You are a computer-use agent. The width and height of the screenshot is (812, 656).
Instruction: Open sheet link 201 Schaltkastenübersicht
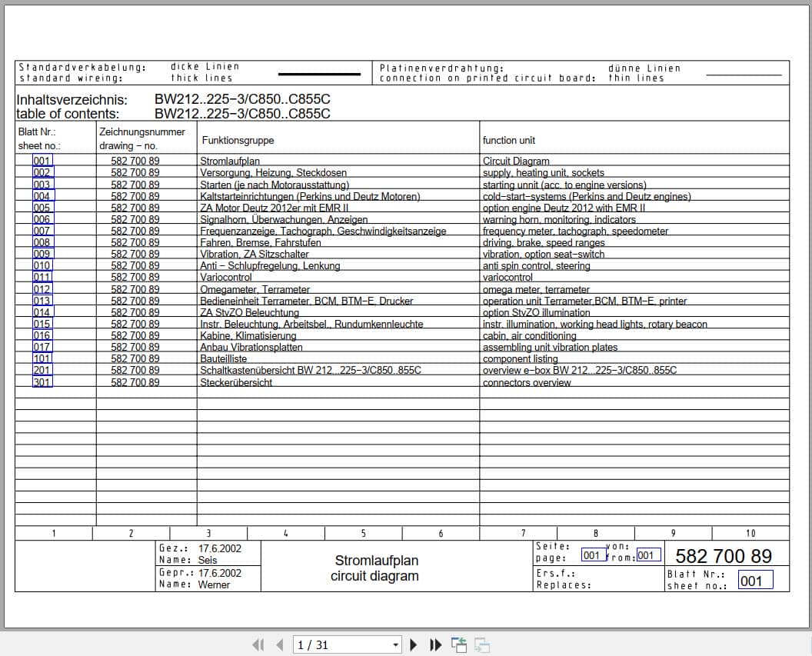(42, 370)
